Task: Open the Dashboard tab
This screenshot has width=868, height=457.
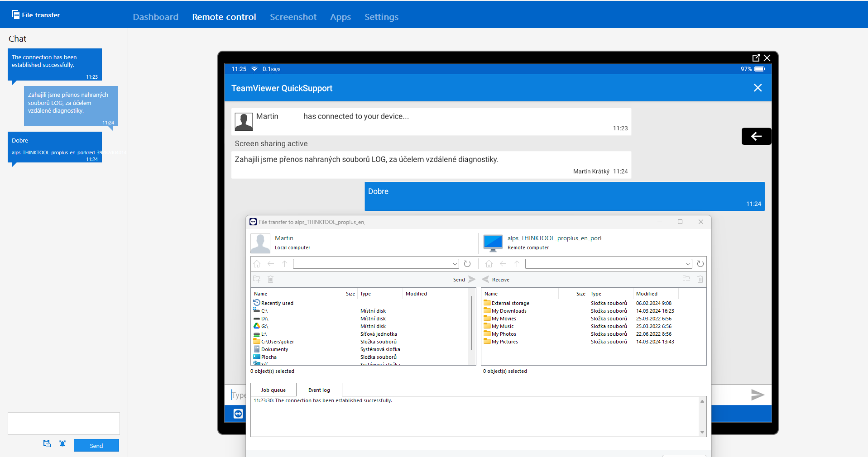Action: [155, 17]
